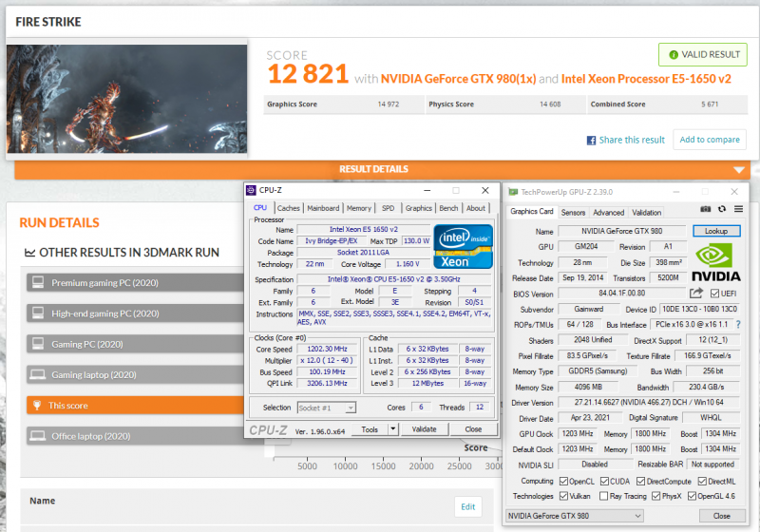Click the NVIDIA logo in GPU-Z
The image size is (760, 532).
[x=715, y=262]
